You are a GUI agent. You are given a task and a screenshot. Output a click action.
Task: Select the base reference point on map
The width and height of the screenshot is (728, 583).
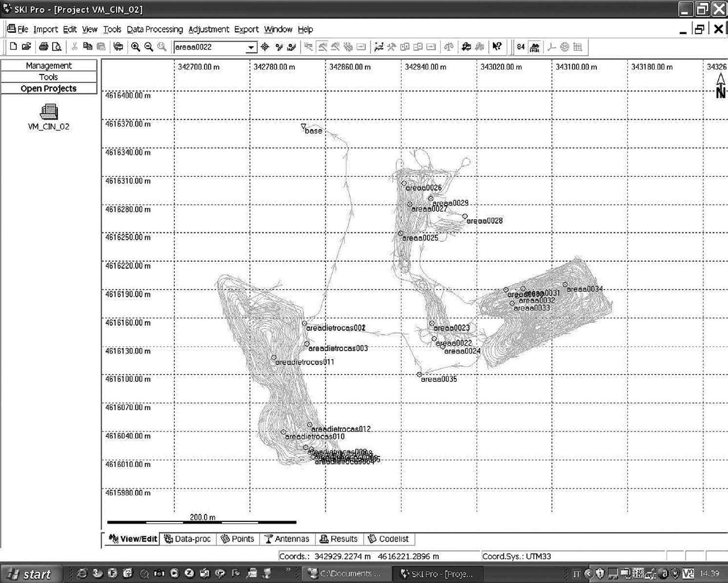pyautogui.click(x=303, y=126)
